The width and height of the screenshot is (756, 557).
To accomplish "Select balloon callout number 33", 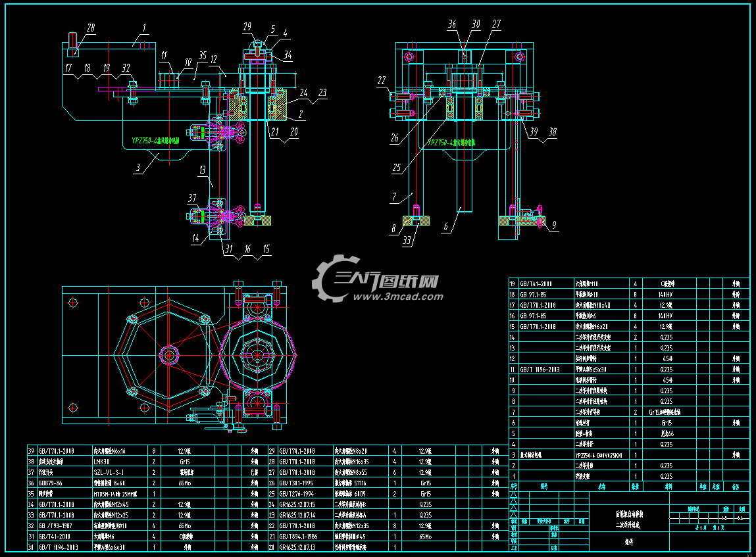I will (407, 241).
